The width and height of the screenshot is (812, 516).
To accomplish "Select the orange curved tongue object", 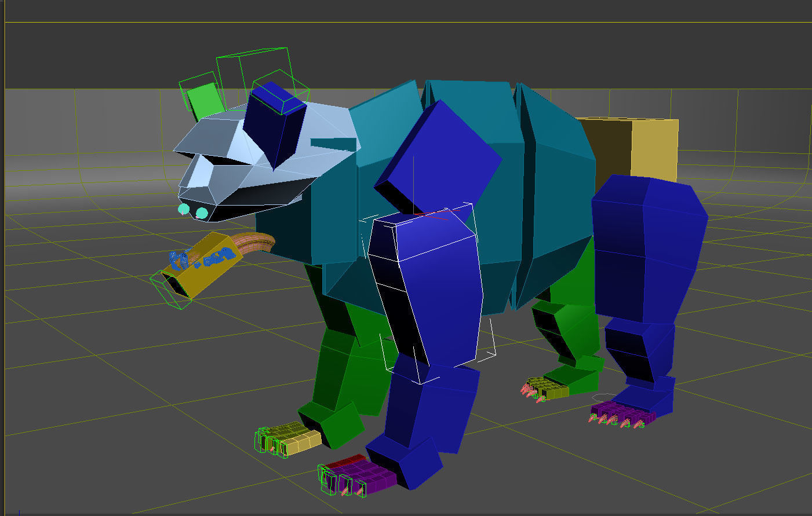I will (255, 244).
